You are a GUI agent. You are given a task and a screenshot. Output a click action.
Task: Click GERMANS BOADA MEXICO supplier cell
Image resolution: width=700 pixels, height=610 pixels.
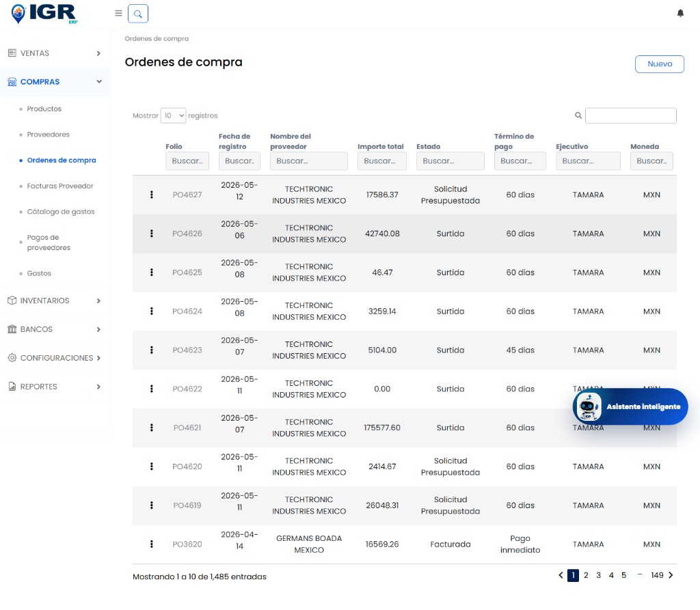309,544
